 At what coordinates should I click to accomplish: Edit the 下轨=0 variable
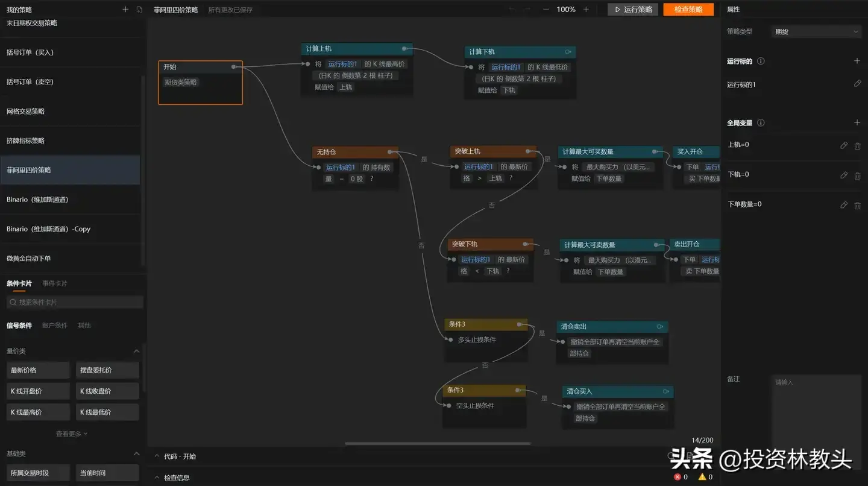844,175
